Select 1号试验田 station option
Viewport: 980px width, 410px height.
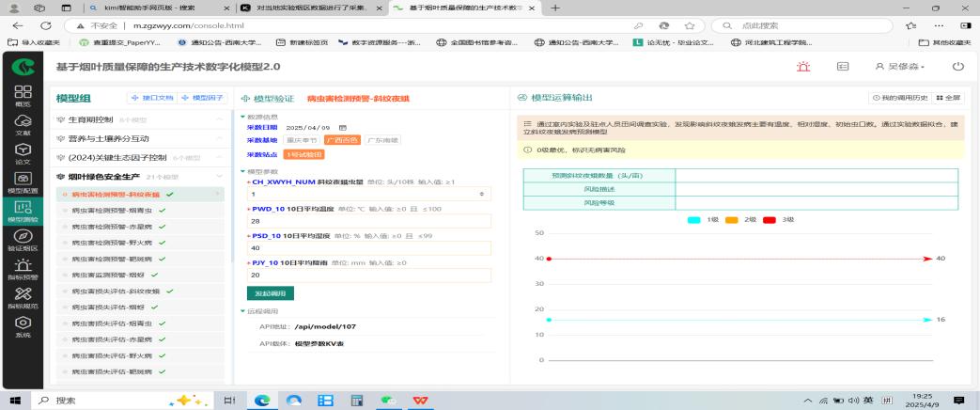tap(303, 154)
